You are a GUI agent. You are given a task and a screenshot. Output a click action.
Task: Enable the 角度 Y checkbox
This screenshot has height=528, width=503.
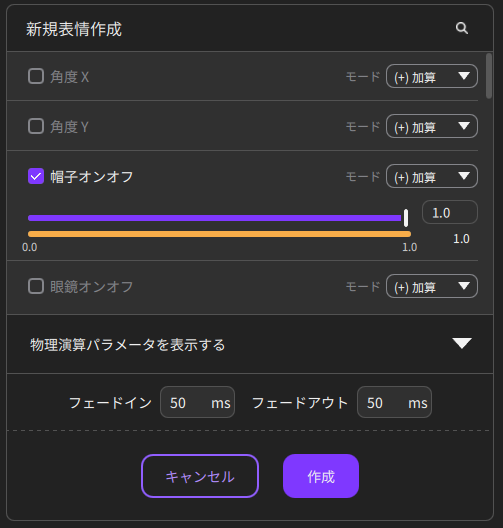coord(36,126)
